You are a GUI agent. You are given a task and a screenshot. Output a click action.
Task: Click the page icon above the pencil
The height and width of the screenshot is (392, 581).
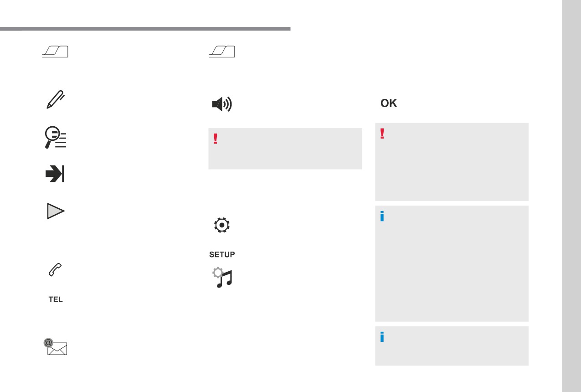[55, 51]
